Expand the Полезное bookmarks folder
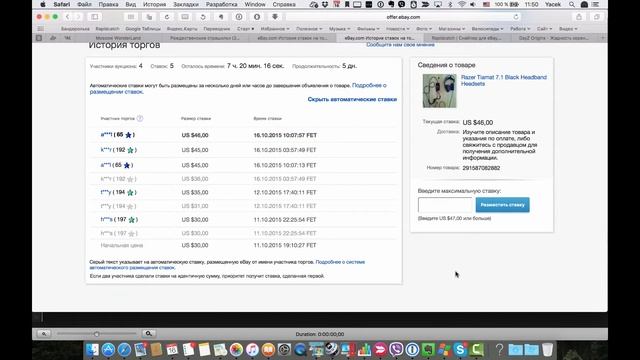This screenshot has height=360, width=640. click(309, 29)
